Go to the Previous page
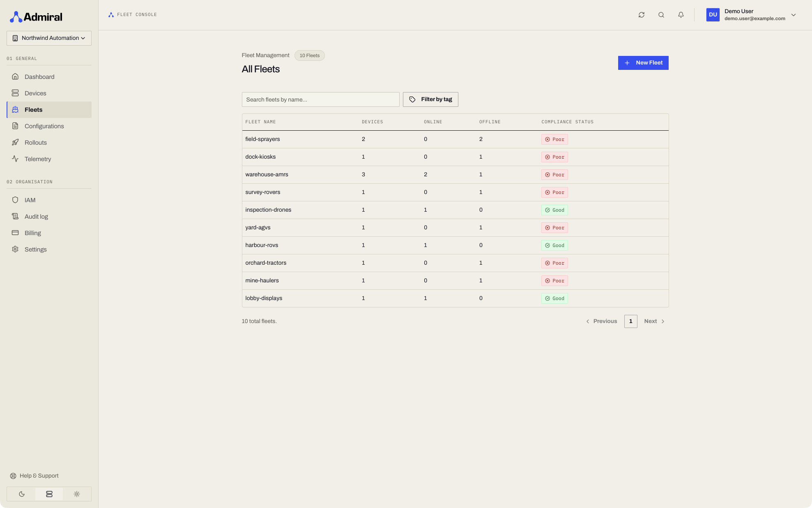The image size is (812, 508). coord(601,321)
